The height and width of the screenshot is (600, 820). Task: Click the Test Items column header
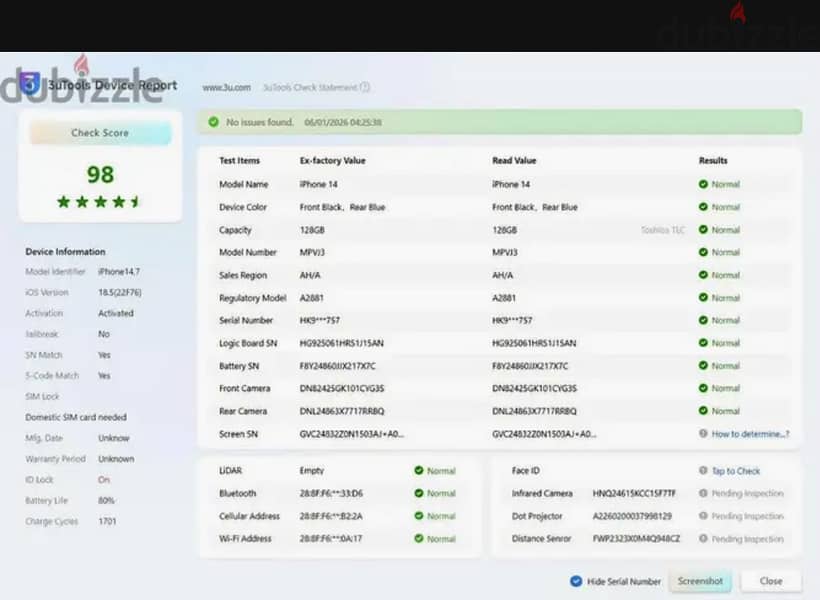[240, 161]
